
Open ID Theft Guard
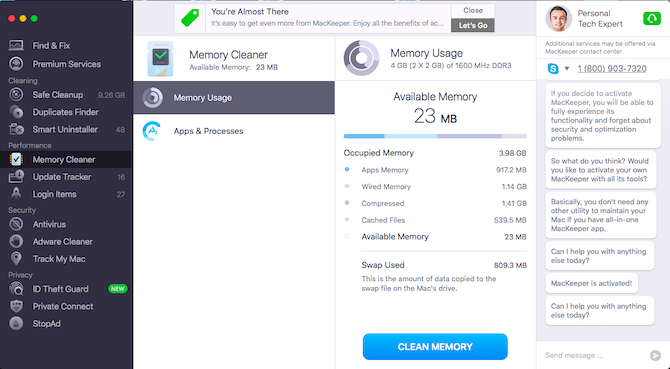66,289
